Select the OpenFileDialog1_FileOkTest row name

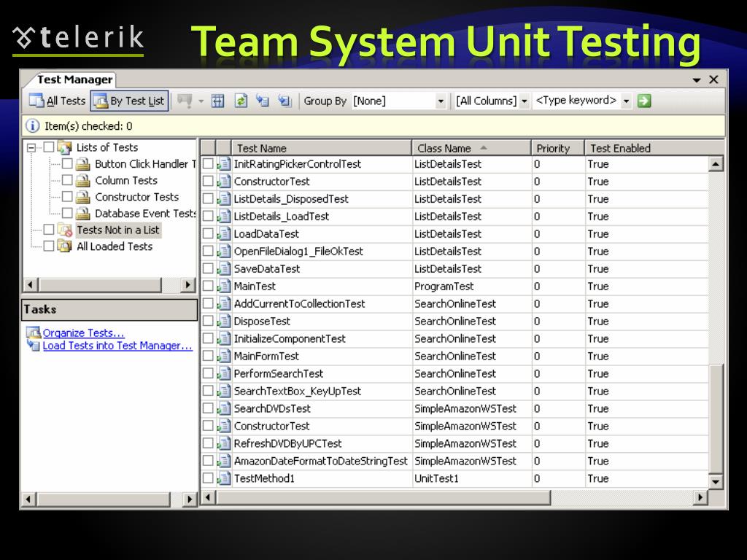pos(298,252)
